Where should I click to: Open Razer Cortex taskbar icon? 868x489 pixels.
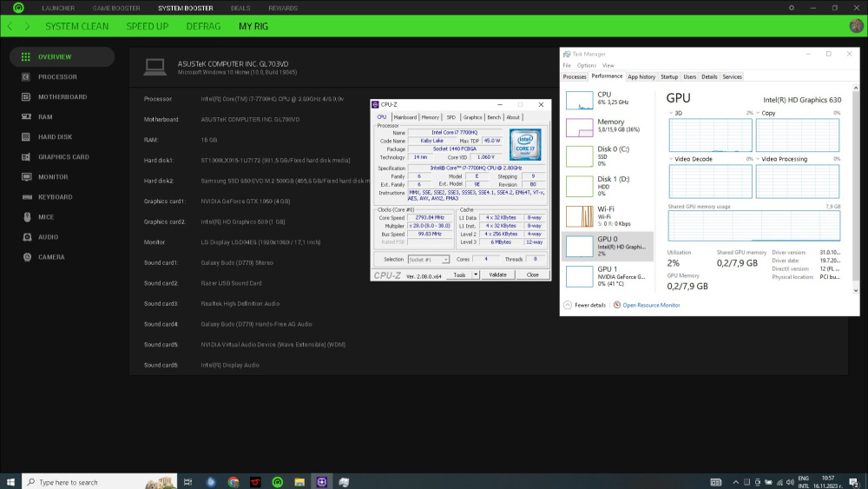(x=278, y=482)
